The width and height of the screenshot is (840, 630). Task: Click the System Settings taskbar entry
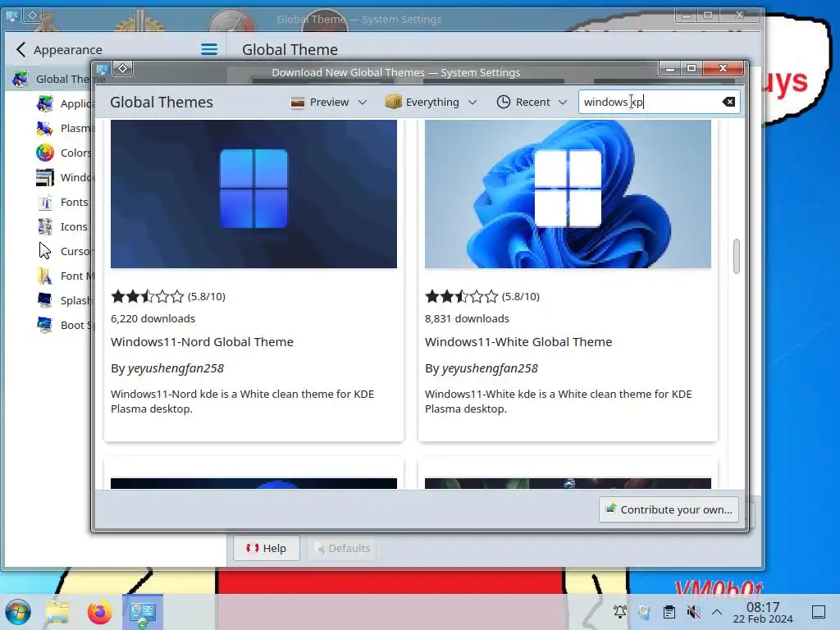[143, 612]
